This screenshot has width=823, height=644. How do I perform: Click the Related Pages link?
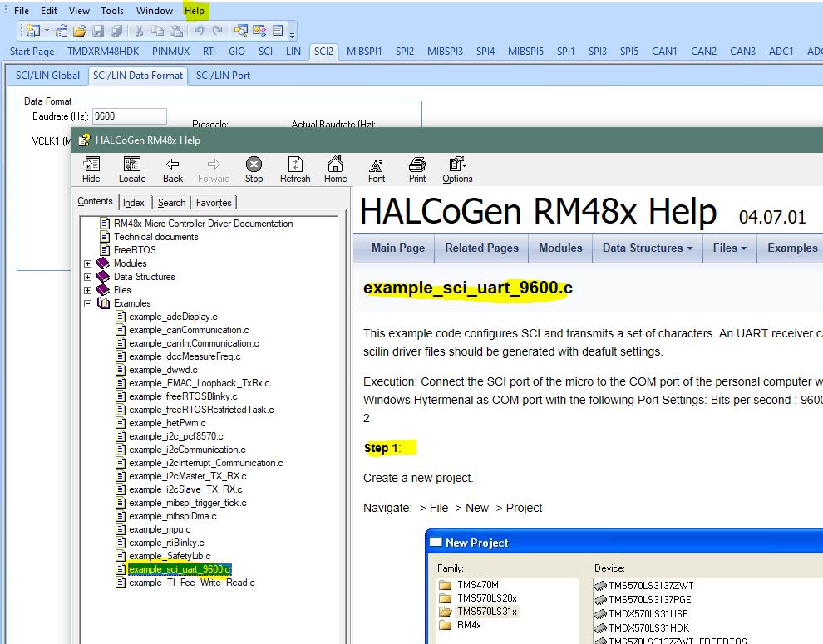tap(481, 248)
